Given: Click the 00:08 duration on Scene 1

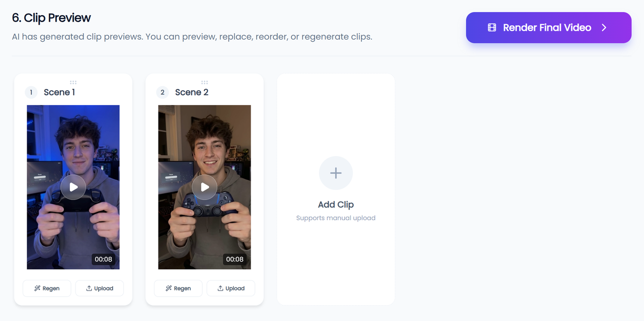Looking at the screenshot, I should click(x=103, y=259).
